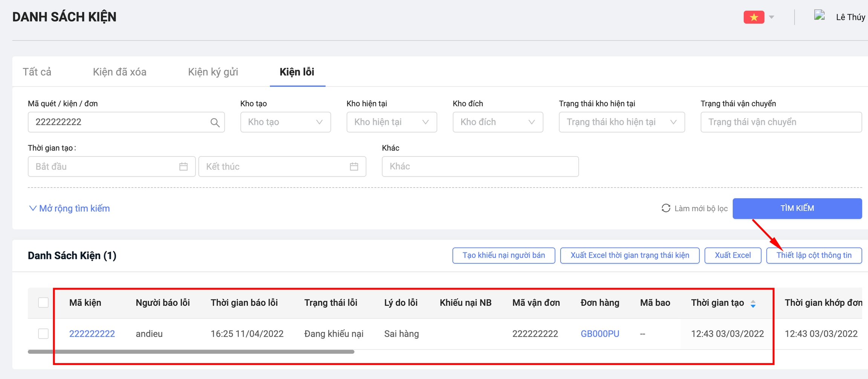This screenshot has width=868, height=379.
Task: Open the Kho tạo dropdown
Action: click(285, 122)
